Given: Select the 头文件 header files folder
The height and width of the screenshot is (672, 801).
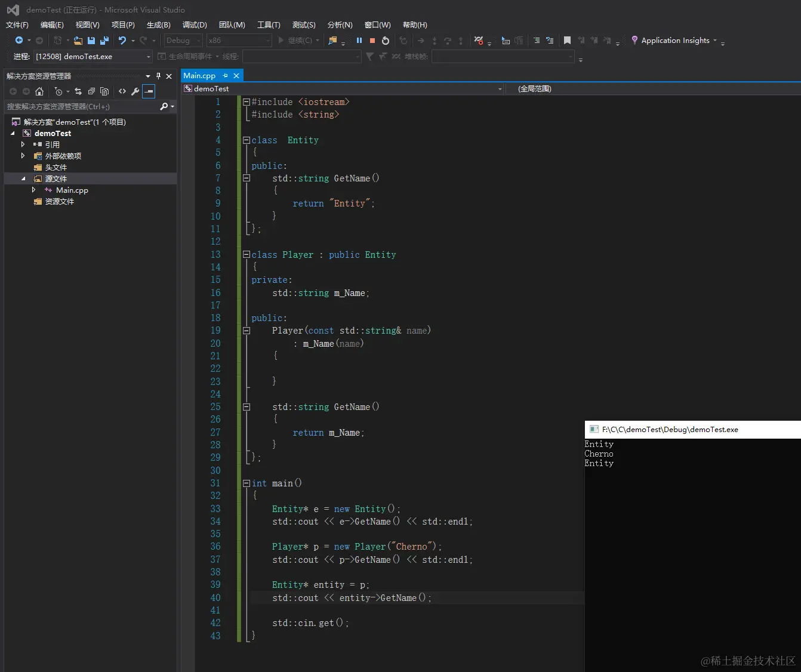Looking at the screenshot, I should point(56,168).
